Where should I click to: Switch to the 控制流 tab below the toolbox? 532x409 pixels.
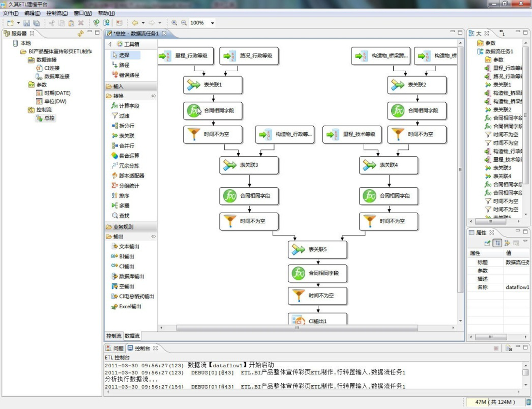(x=114, y=336)
